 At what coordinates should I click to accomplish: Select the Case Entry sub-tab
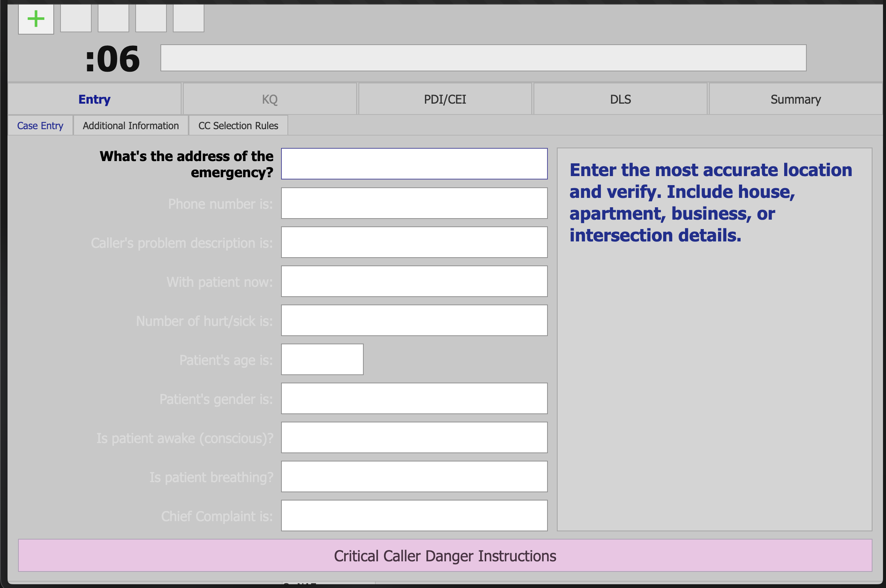click(x=40, y=126)
